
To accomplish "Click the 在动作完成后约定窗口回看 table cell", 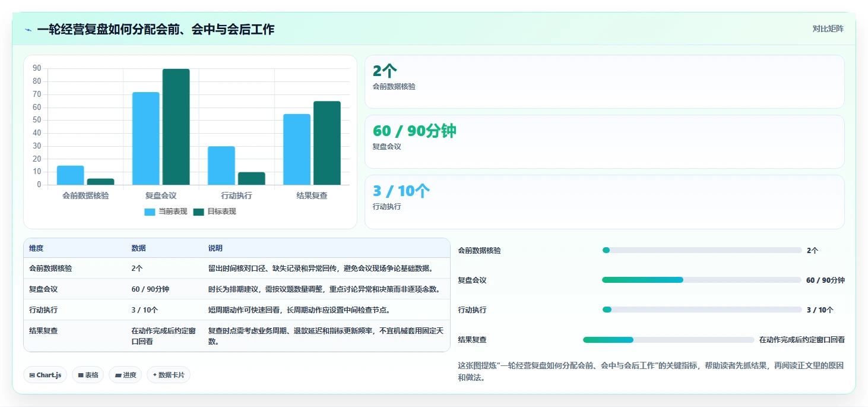I will click(x=164, y=336).
